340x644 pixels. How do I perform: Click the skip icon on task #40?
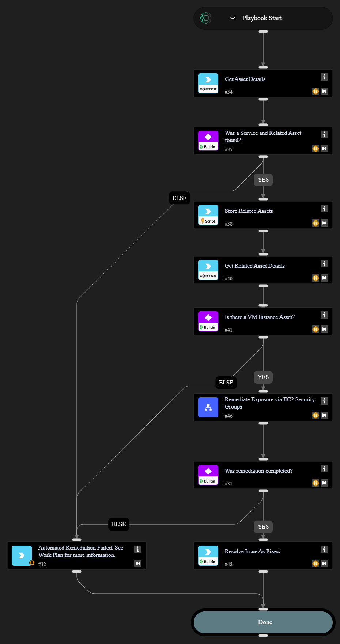click(x=324, y=278)
